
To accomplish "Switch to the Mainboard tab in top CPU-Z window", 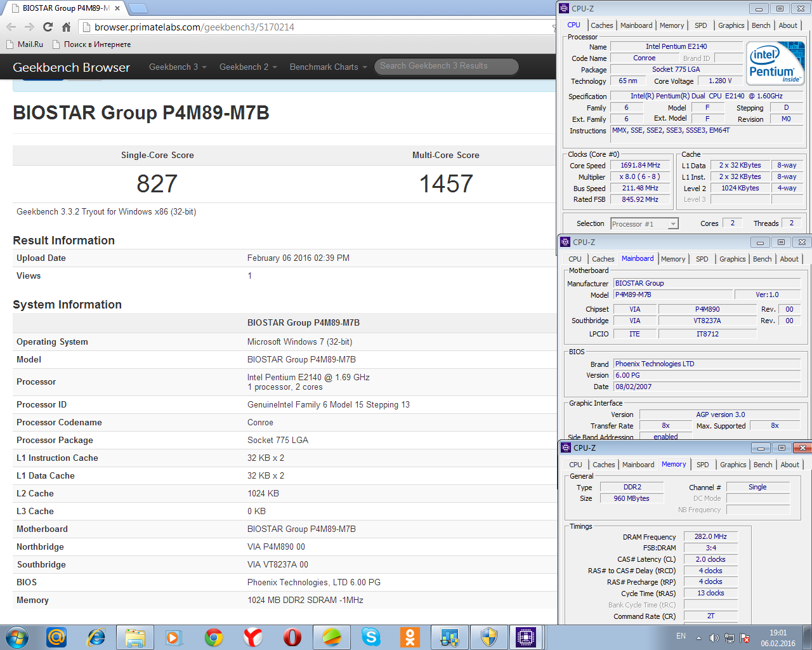I will pos(636,25).
